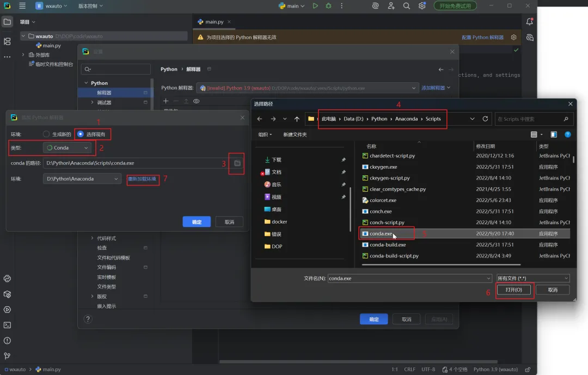
Task: Open the add interpreter dropdown link
Action: tap(436, 88)
